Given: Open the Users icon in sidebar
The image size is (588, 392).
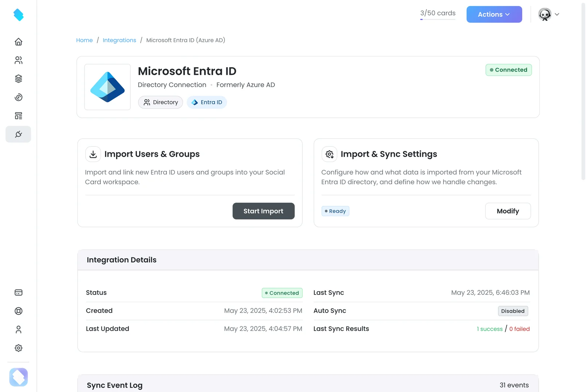Looking at the screenshot, I should pos(18,60).
